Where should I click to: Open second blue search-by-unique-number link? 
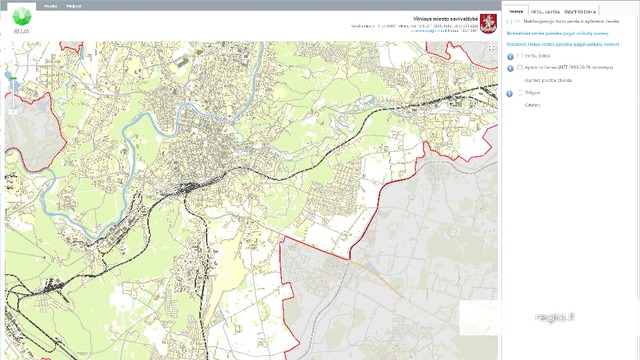(563, 44)
